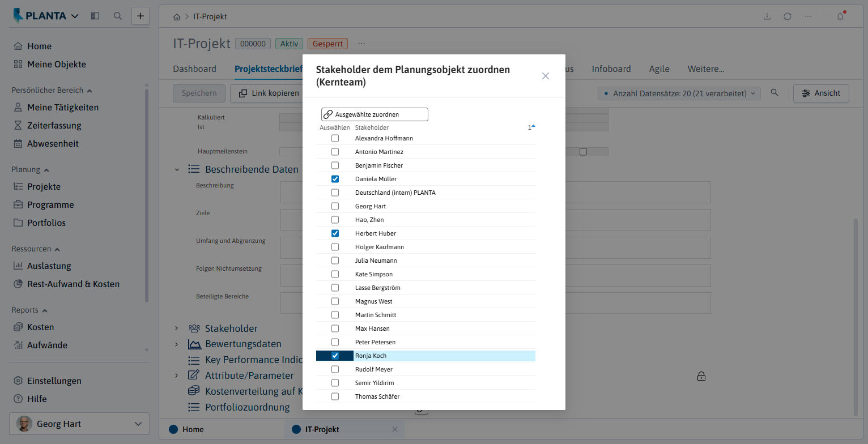Go to home icon in breadcrumb
Image resolution: width=868 pixels, height=444 pixels.
point(177,17)
